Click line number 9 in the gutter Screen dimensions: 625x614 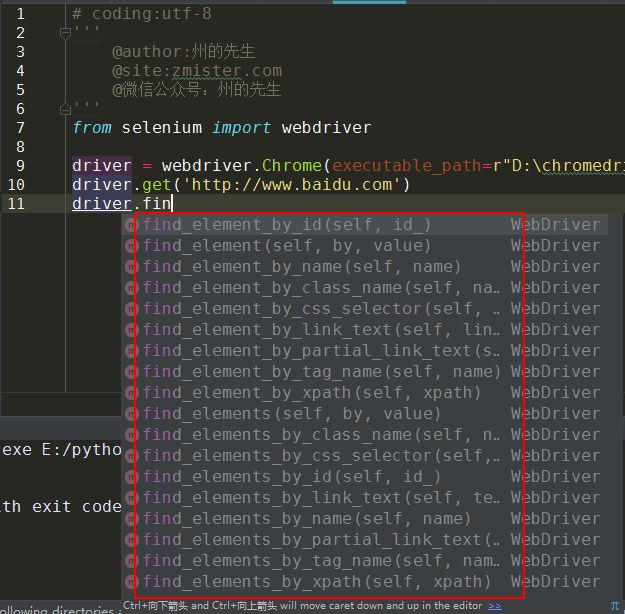(20, 166)
